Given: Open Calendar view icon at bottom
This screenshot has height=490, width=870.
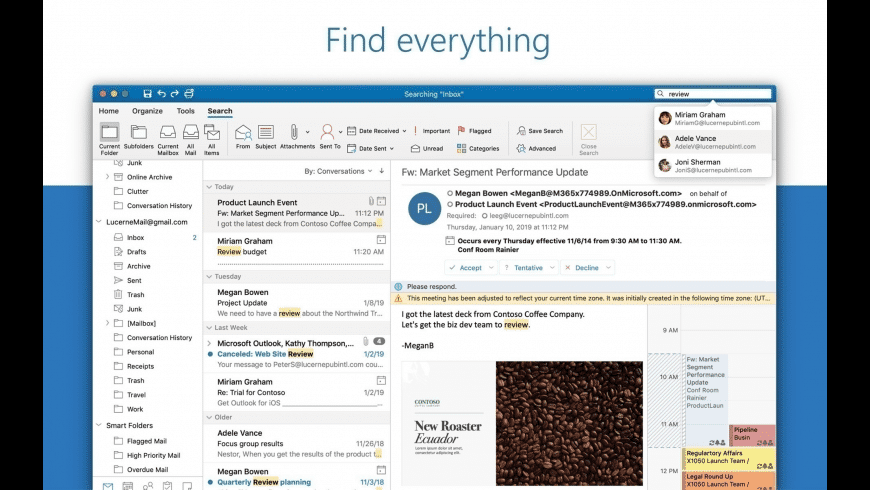Looking at the screenshot, I should tap(128, 486).
